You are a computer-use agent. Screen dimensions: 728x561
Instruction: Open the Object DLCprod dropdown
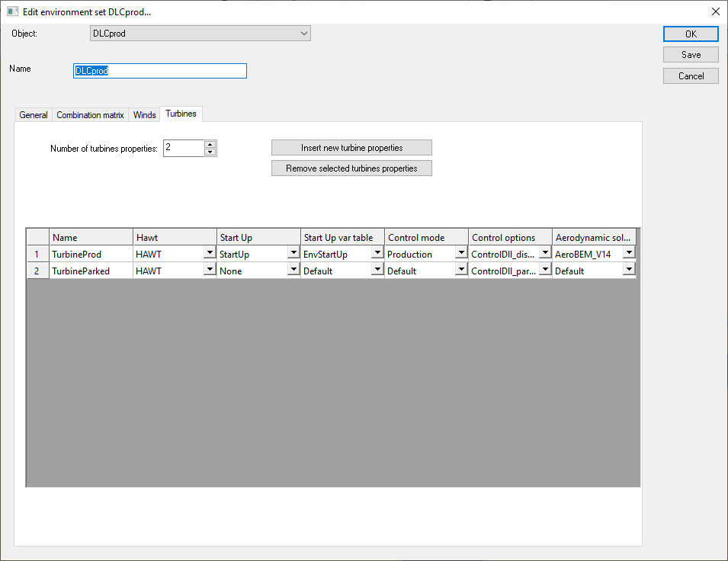tap(303, 34)
